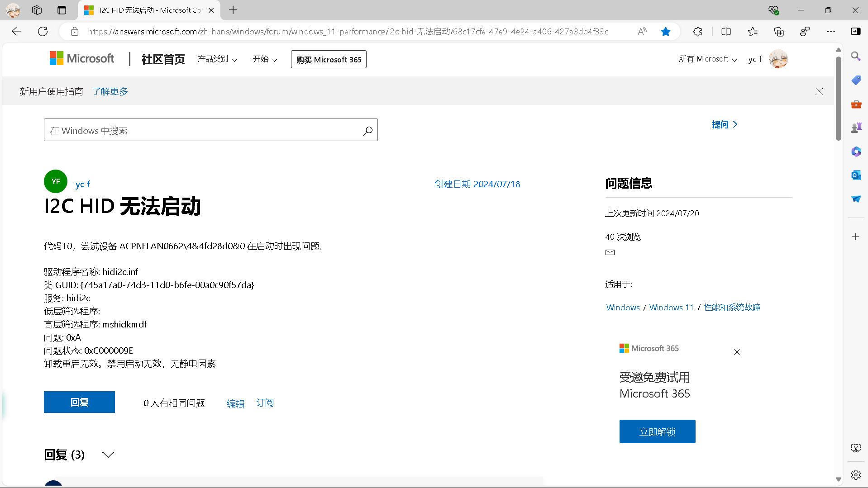Launch the web capture screenshot tool
The height and width of the screenshot is (488, 868).
[856, 448]
